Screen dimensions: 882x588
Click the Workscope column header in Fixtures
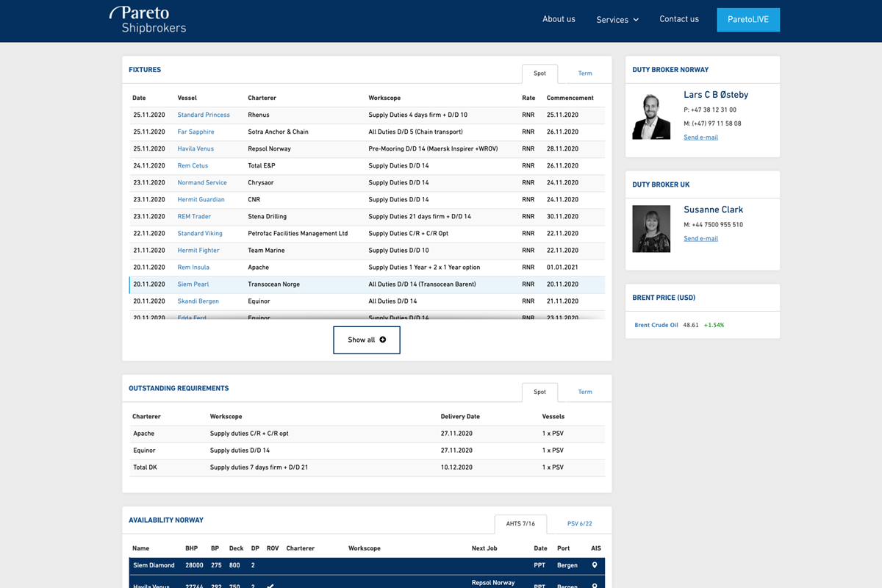pyautogui.click(x=384, y=98)
